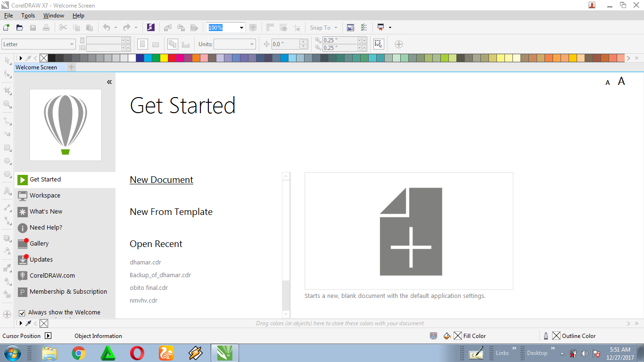The height and width of the screenshot is (362, 644).
Task: Open the application launcher dropdown arrow
Action: [390, 28]
